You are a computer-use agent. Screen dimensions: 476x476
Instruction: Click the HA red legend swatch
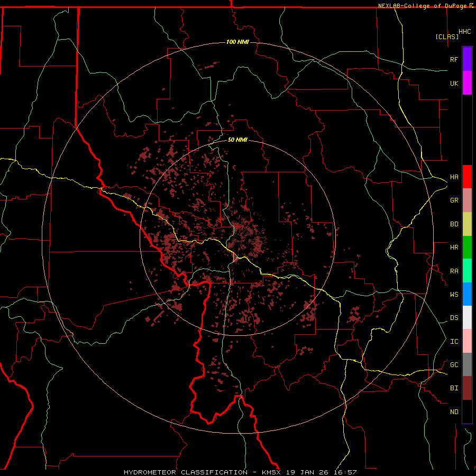tap(467, 177)
